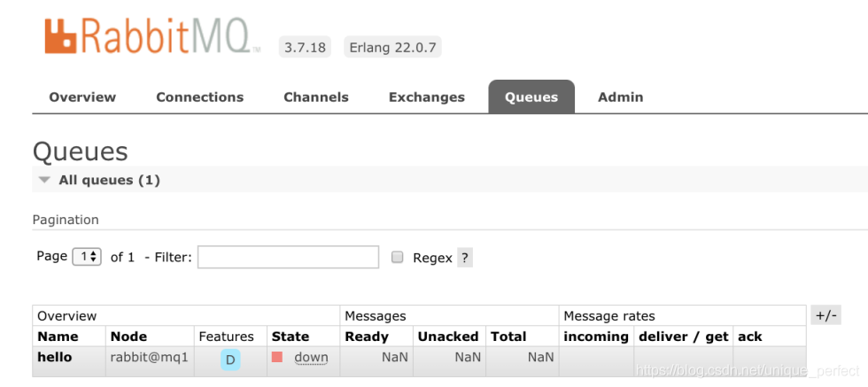Click the Regex help question mark
This screenshot has width=868, height=387.
pyautogui.click(x=465, y=258)
